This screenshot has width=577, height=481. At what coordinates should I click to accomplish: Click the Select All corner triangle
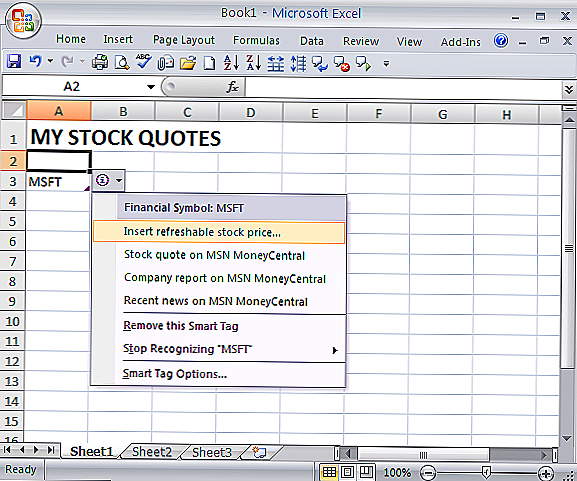click(14, 111)
